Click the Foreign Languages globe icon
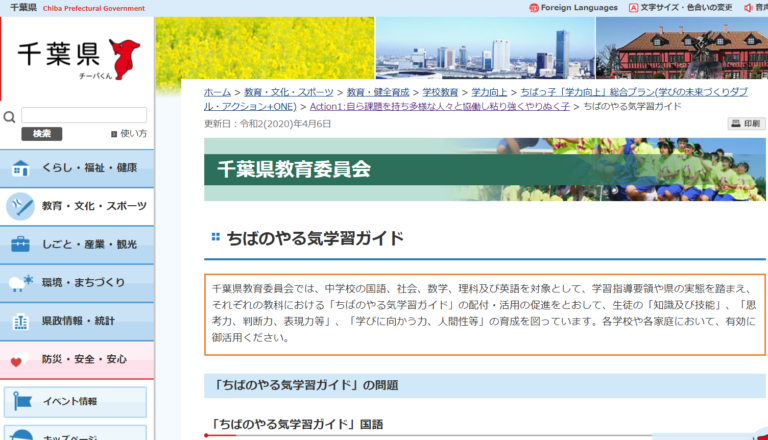Image resolution: width=768 pixels, height=440 pixels. (x=534, y=8)
